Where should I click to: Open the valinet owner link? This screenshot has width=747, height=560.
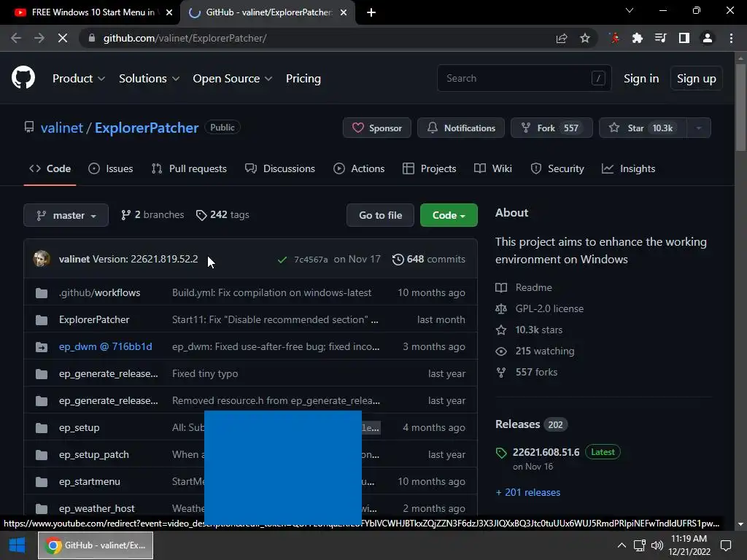pos(61,128)
